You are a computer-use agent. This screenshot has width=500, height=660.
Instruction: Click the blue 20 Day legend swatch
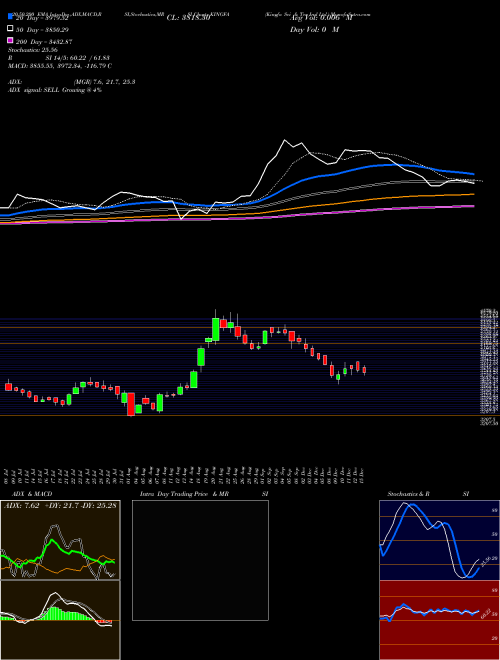11,17
